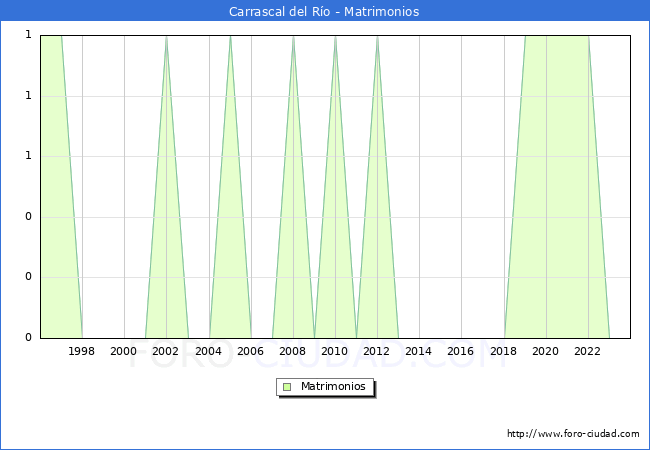Open the foro-ciudad.com link

(573, 434)
